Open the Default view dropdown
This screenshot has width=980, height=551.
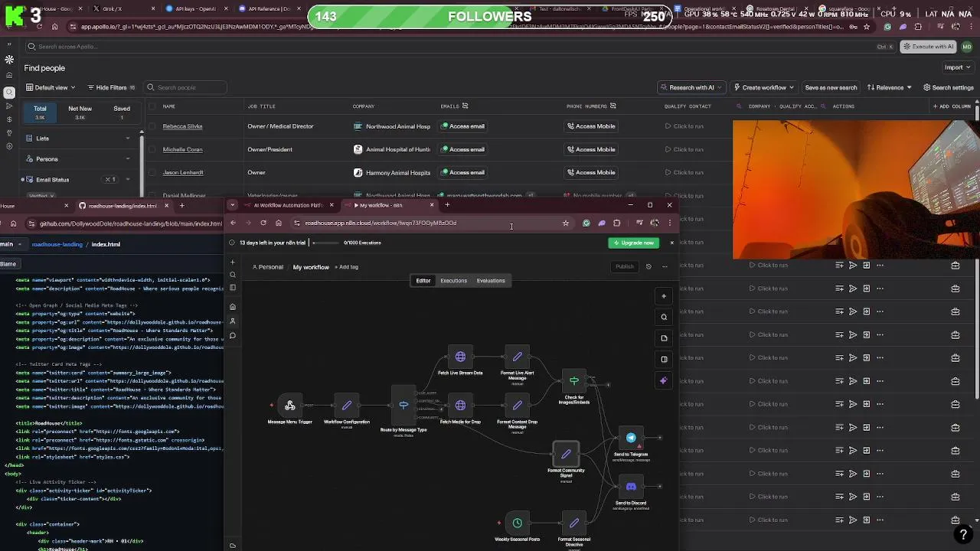click(51, 87)
